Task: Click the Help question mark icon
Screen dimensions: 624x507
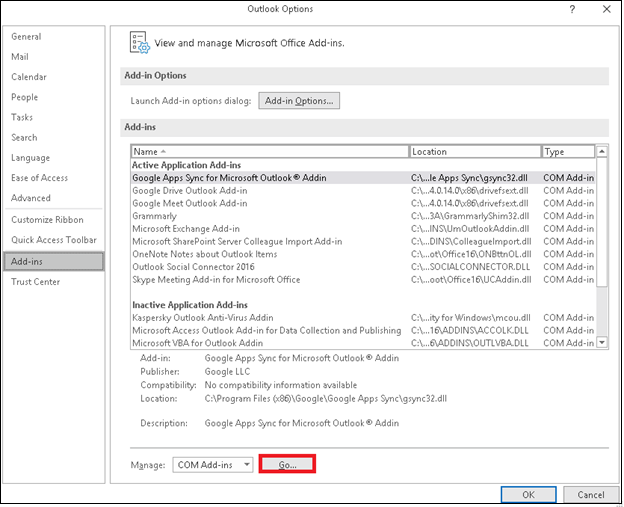Action: [x=572, y=9]
